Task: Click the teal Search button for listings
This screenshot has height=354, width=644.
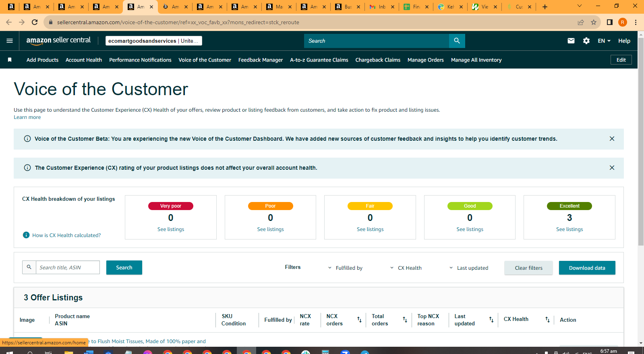Action: point(124,267)
